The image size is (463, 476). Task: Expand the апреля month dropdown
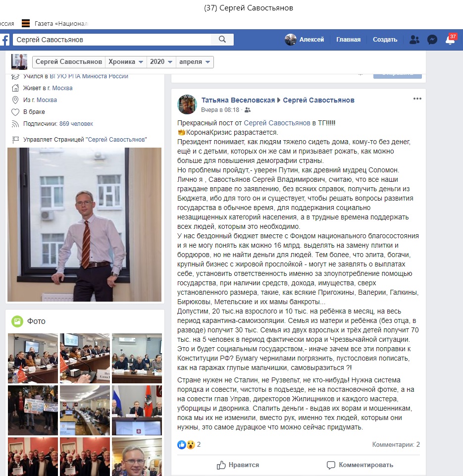pos(195,62)
